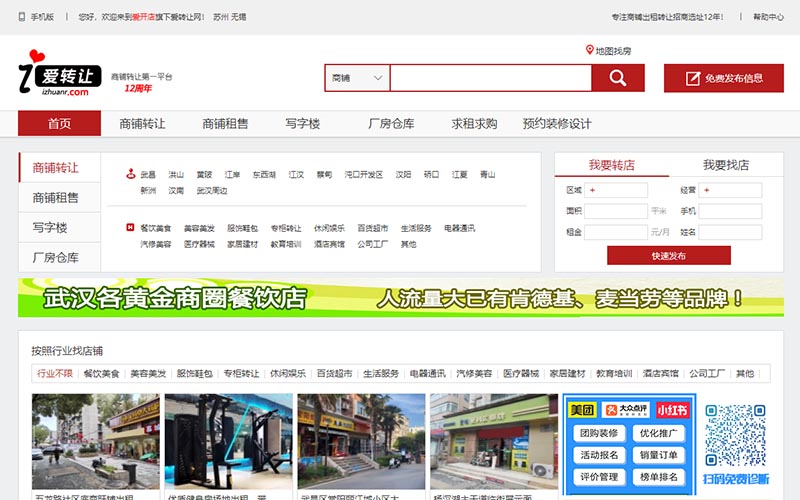Click the 武汉各黄金商圈餐饮店 banner

coord(401,297)
